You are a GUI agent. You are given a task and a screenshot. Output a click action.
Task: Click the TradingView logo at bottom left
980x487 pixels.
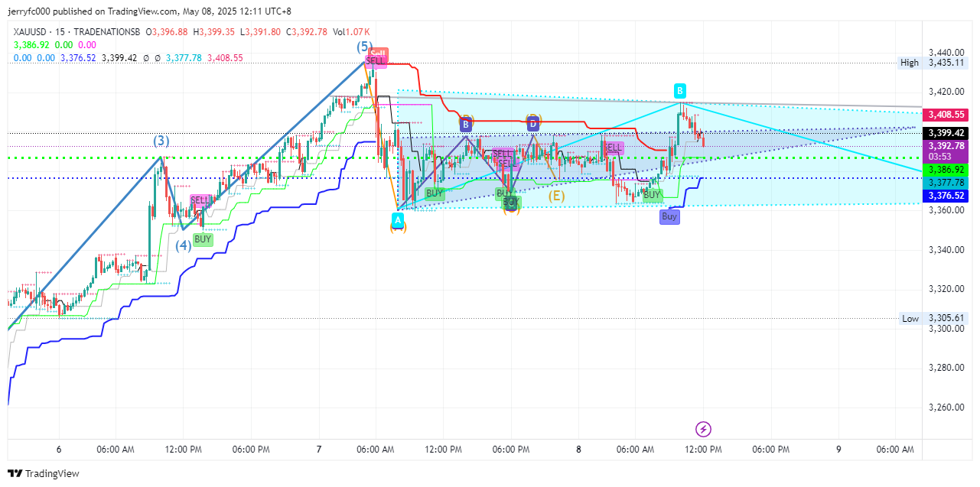(44, 474)
